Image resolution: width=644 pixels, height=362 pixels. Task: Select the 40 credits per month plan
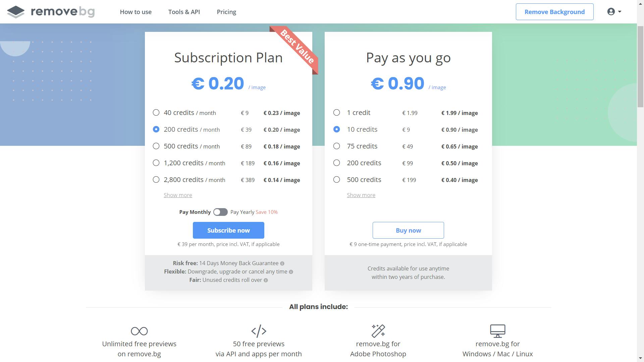click(x=156, y=113)
